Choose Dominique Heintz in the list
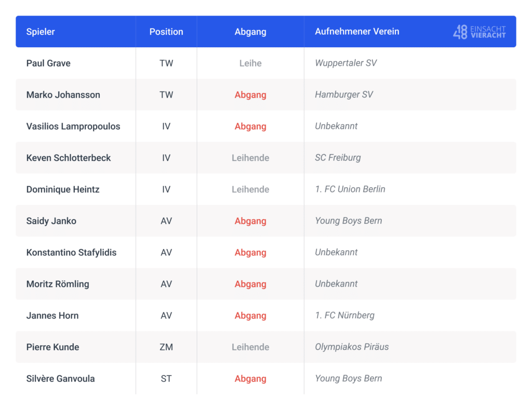The height and width of the screenshot is (410, 532). point(63,189)
